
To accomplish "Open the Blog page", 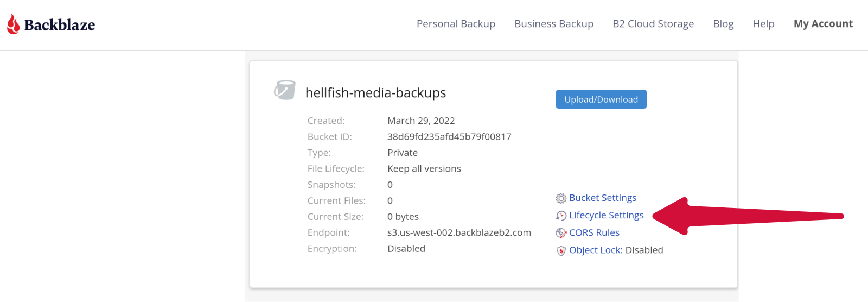I will click(723, 24).
